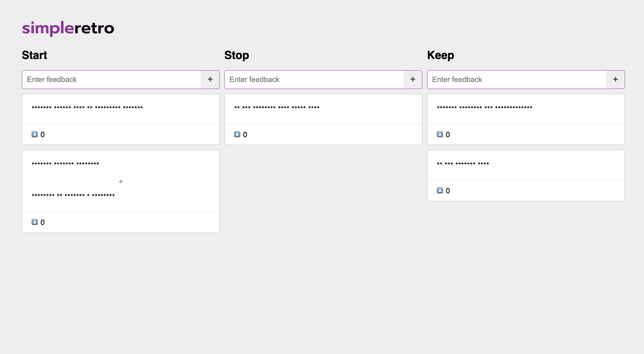Image resolution: width=644 pixels, height=354 pixels.
Task: Select the second Keep card masked text
Action: 463,164
